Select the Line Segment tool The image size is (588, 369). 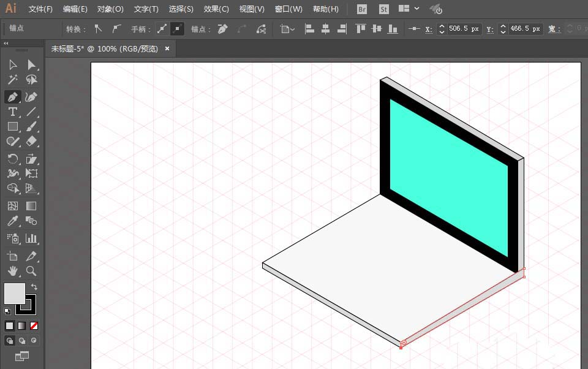click(x=31, y=112)
